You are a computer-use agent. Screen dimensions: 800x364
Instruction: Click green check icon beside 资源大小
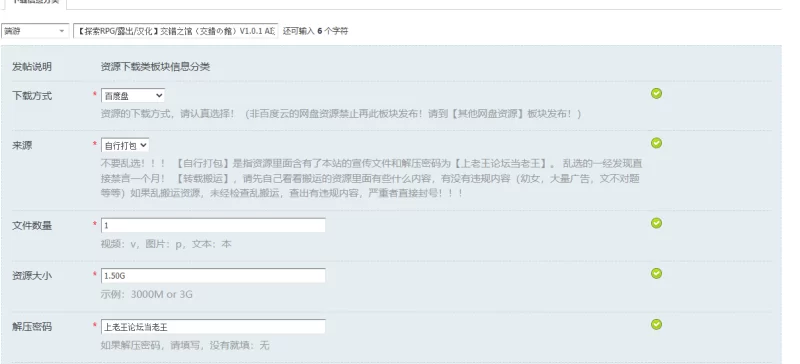point(657,274)
